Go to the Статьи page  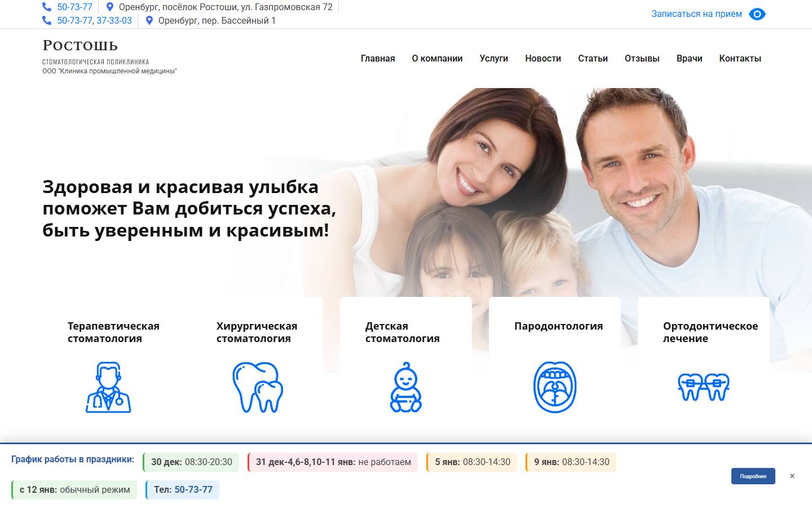(593, 59)
